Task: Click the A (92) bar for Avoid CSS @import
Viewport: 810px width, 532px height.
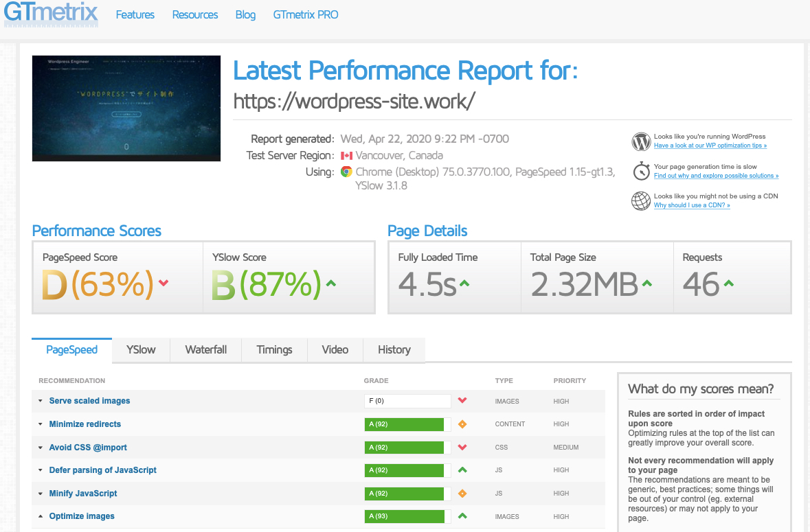Action: (x=407, y=448)
